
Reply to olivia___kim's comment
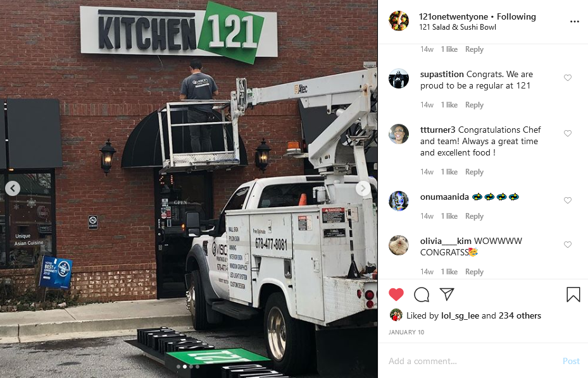tap(474, 272)
